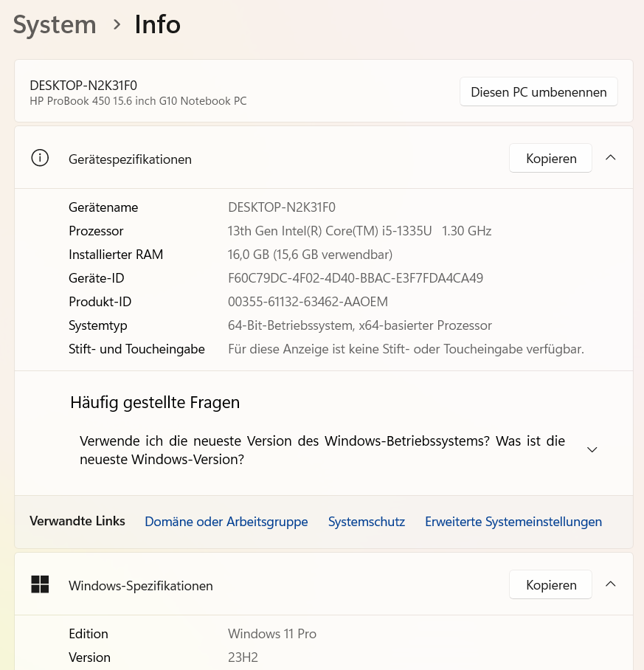The image size is (644, 670).
Task: Go back to System in the breadcrumb
Action: 55,24
